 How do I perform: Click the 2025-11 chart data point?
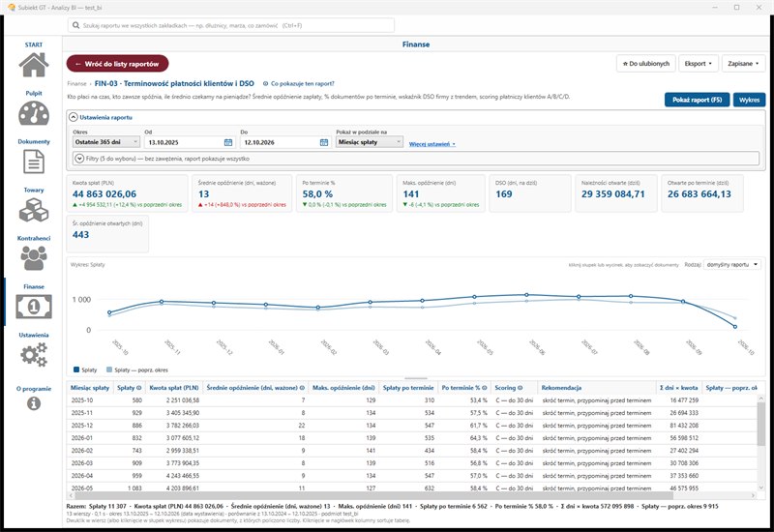162,302
